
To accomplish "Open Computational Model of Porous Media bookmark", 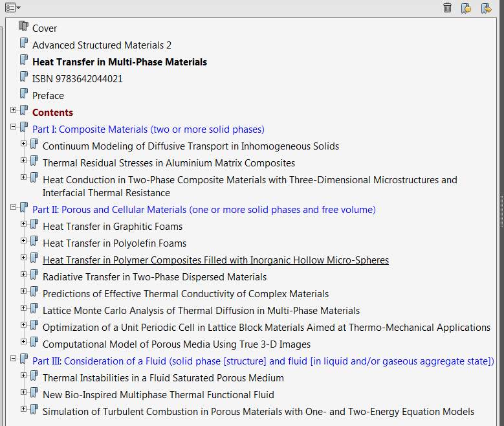I will point(176,344).
